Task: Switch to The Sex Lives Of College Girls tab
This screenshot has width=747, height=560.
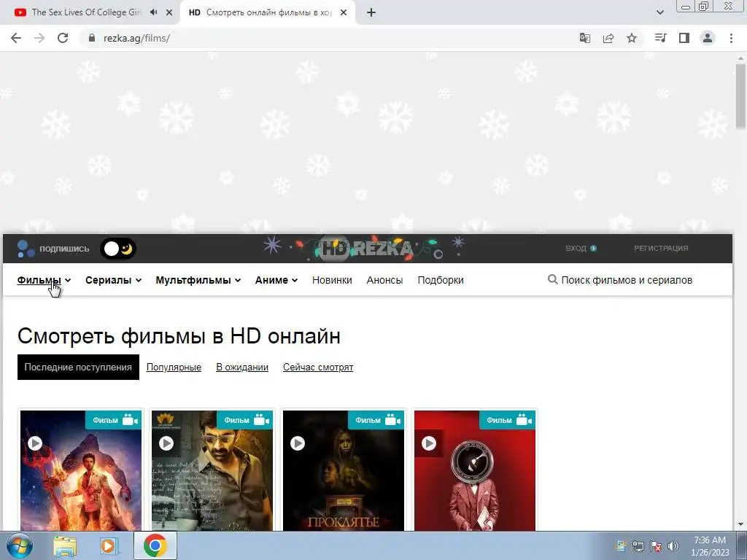Action: pos(86,12)
